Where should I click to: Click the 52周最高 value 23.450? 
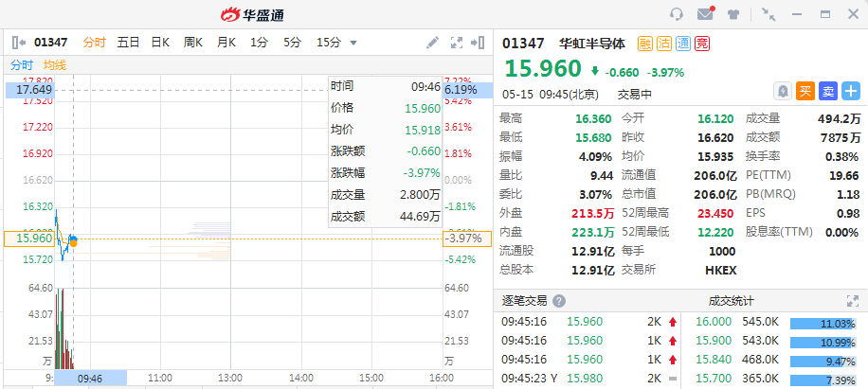[715, 213]
